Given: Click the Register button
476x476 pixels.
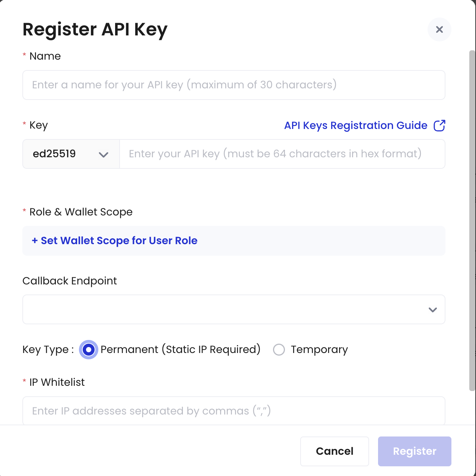Looking at the screenshot, I should point(415,451).
